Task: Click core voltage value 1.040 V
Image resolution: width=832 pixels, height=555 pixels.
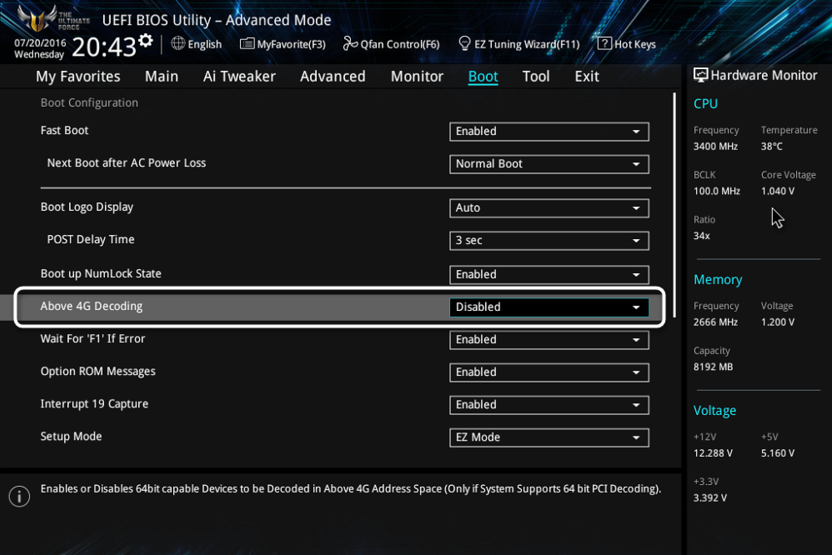Action: pos(778,191)
